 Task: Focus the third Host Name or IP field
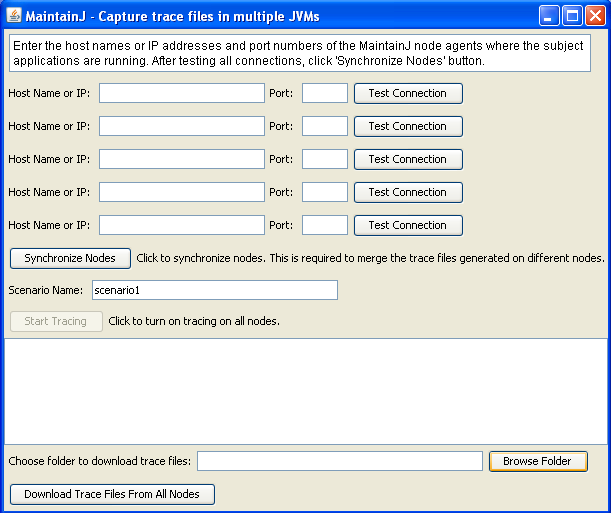pyautogui.click(x=181, y=159)
